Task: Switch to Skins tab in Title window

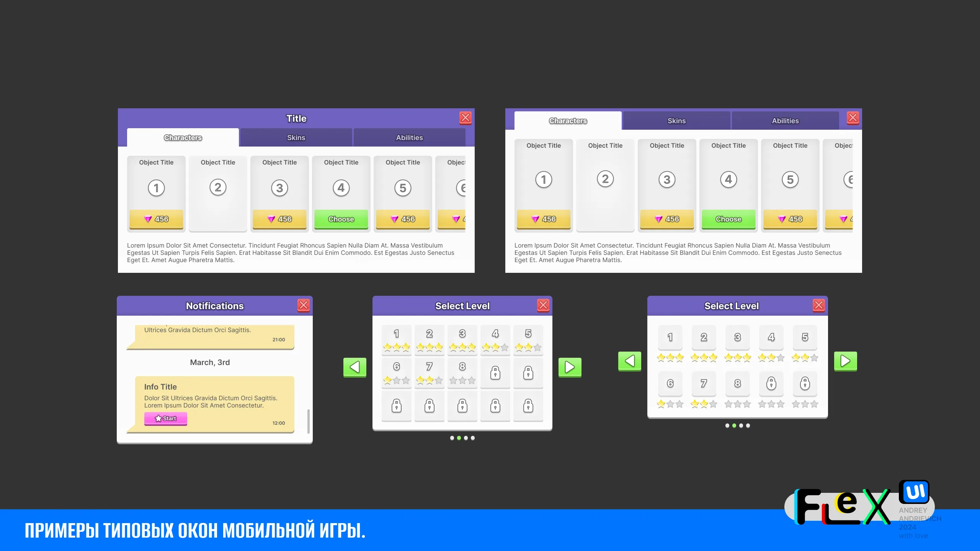Action: [x=296, y=138]
